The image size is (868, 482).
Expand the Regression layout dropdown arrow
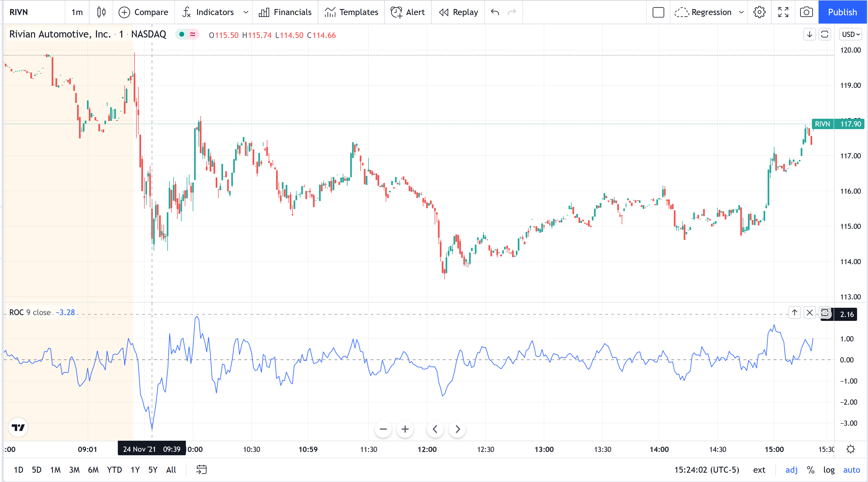pos(741,12)
